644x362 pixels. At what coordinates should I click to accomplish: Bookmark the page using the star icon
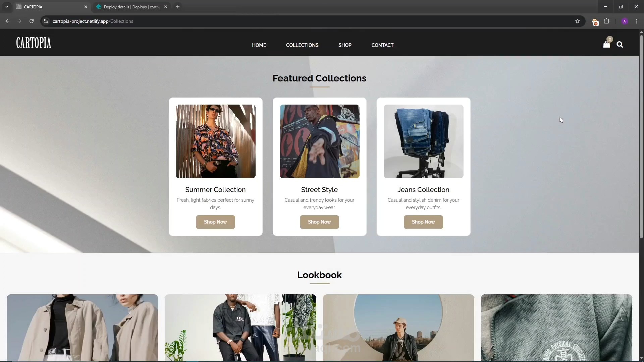tap(578, 21)
